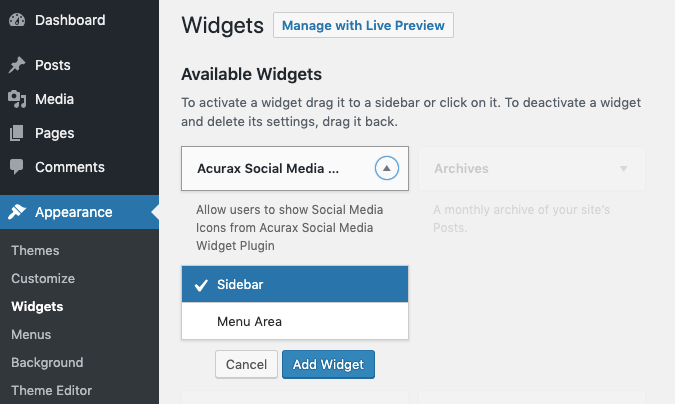Click the Dashboard gauge icon

coord(17,20)
